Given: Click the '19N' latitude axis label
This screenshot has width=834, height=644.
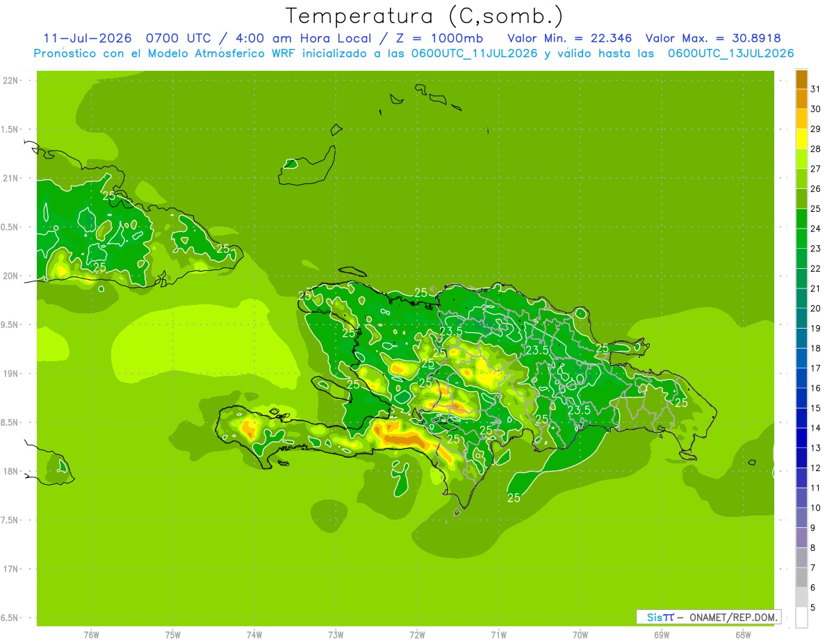Looking at the screenshot, I should [11, 374].
